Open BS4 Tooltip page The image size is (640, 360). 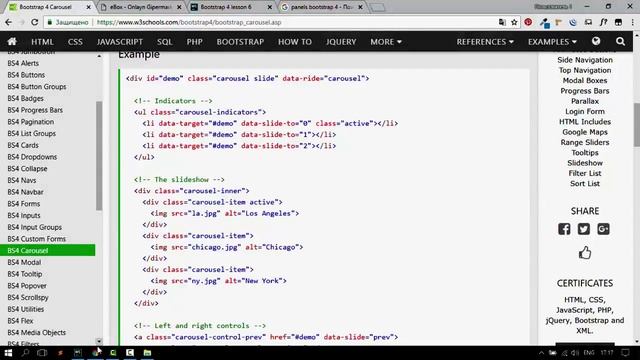pyautogui.click(x=25, y=274)
